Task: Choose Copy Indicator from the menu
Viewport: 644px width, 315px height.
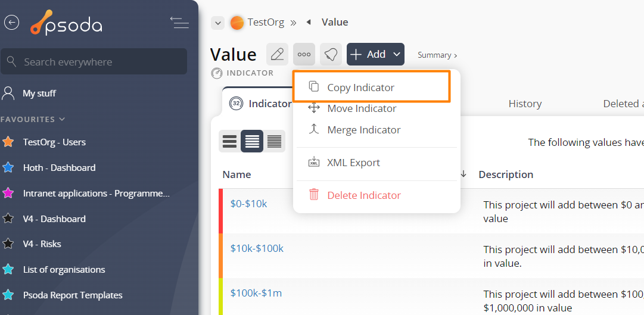Action: 360,88
